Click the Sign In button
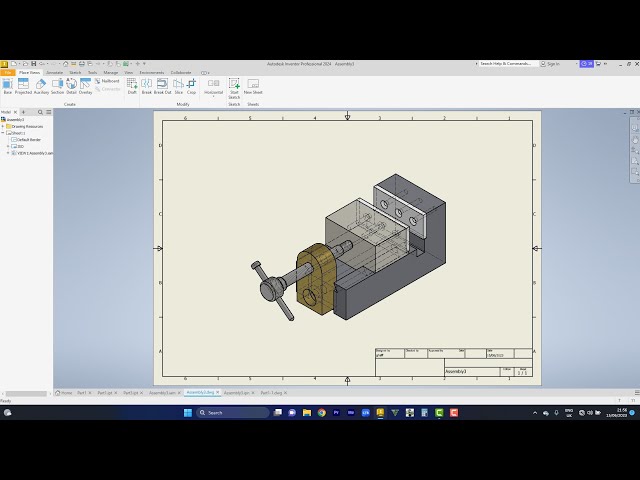This screenshot has width=640, height=480. [x=550, y=64]
